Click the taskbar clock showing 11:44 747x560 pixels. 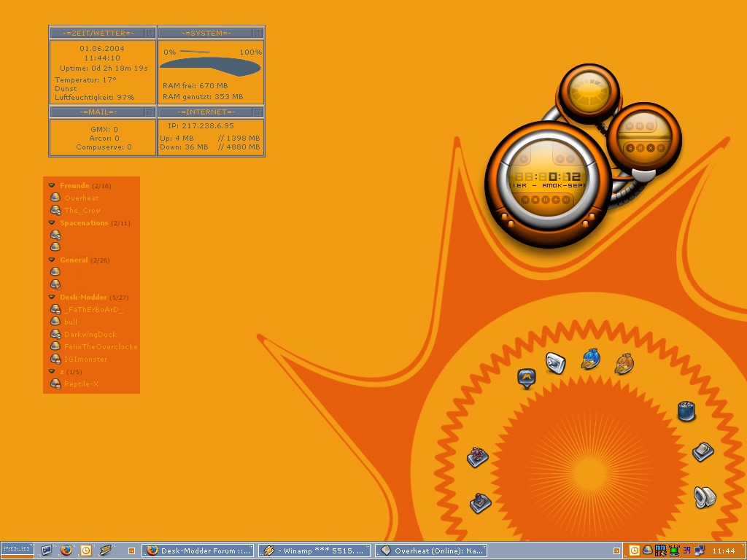point(724,551)
